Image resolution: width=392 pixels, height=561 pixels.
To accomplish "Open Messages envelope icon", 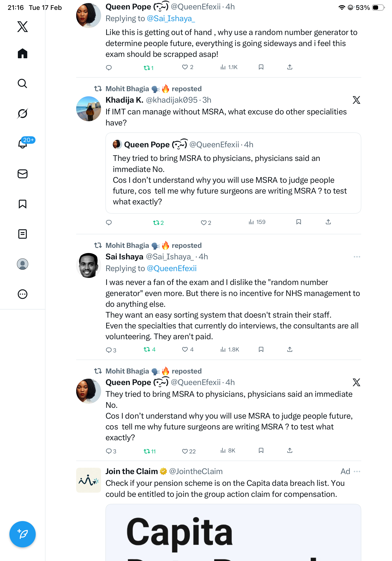I will pyautogui.click(x=23, y=174).
